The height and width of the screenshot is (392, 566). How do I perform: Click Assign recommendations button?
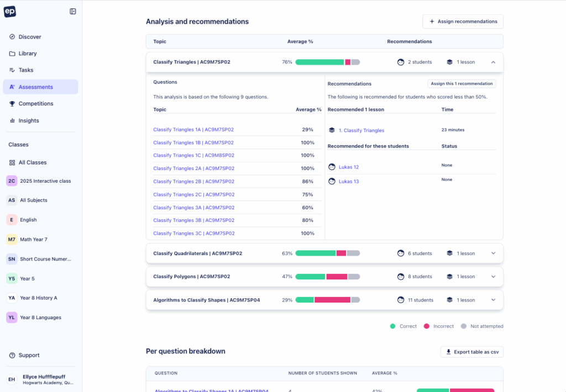click(x=463, y=22)
